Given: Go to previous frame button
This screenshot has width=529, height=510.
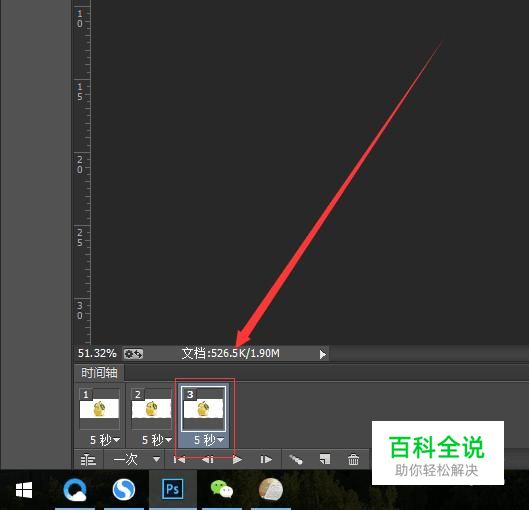Looking at the screenshot, I should 207,460.
